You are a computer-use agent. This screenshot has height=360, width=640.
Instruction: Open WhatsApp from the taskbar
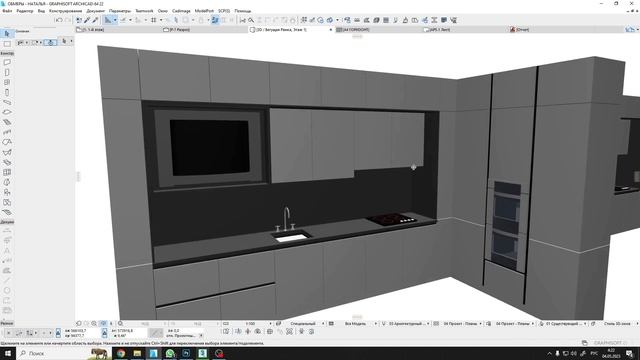(170, 353)
